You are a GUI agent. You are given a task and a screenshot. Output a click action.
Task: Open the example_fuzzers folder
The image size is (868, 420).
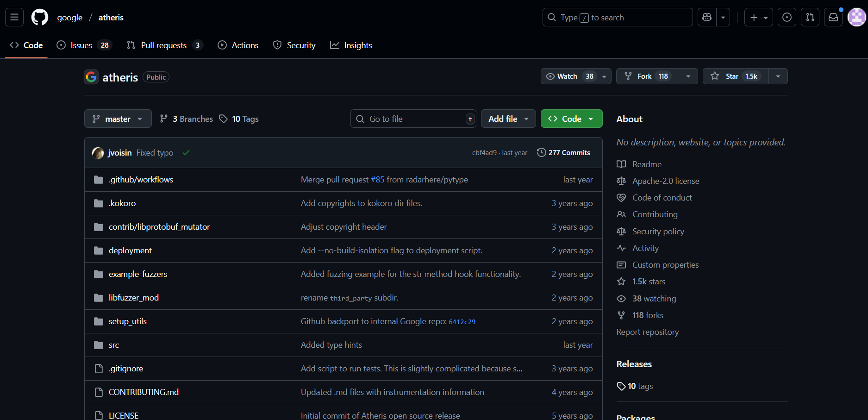pos(138,274)
